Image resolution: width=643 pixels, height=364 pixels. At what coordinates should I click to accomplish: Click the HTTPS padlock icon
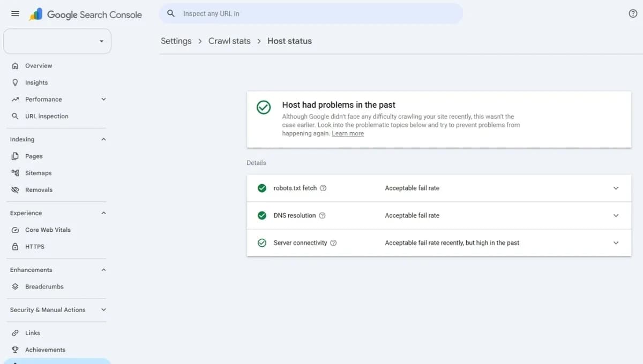15,247
